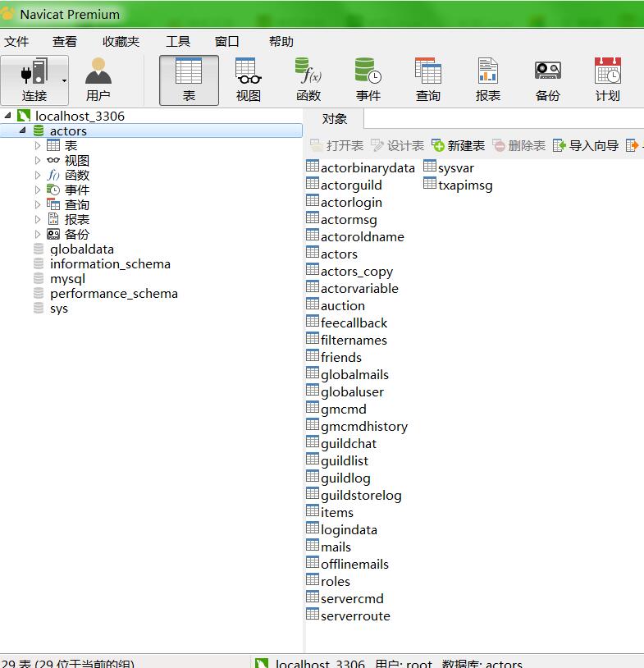The width and height of the screenshot is (644, 668).
Task: Select the globaldata database in the tree
Action: coord(81,249)
